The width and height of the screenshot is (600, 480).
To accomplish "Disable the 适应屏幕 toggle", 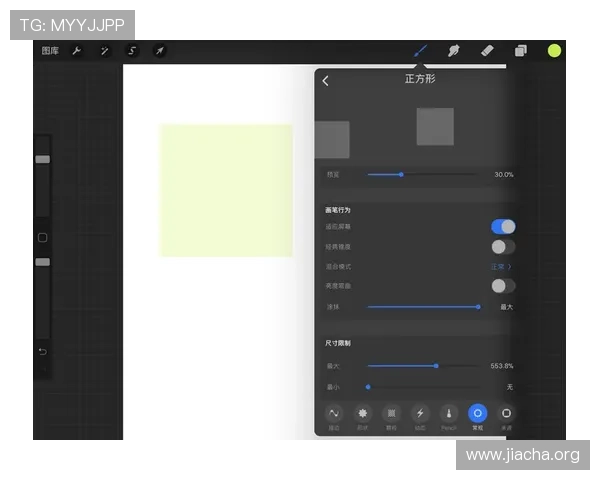I will 502,227.
